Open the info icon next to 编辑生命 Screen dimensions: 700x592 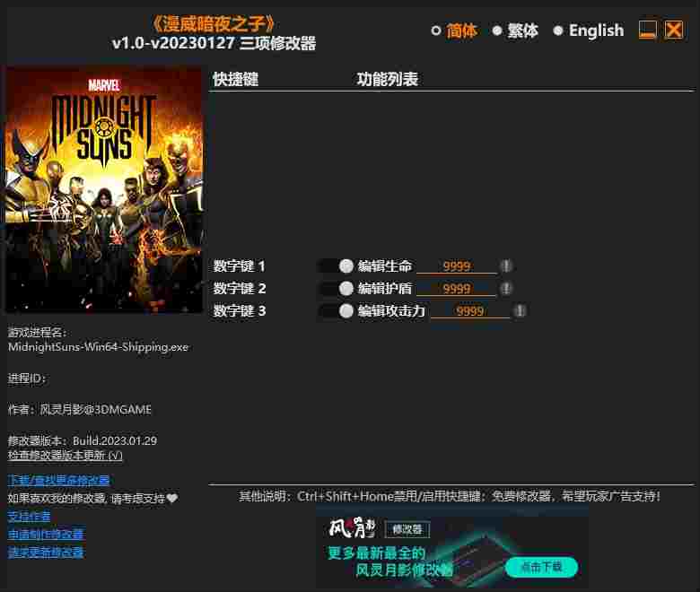pyautogui.click(x=506, y=266)
